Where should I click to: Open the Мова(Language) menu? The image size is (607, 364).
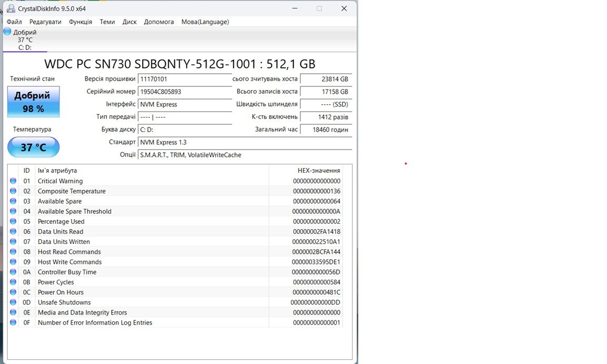(x=205, y=22)
